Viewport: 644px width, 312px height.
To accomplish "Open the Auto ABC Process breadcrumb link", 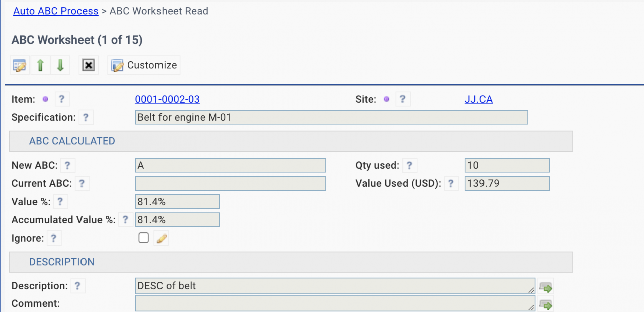I will pos(55,11).
